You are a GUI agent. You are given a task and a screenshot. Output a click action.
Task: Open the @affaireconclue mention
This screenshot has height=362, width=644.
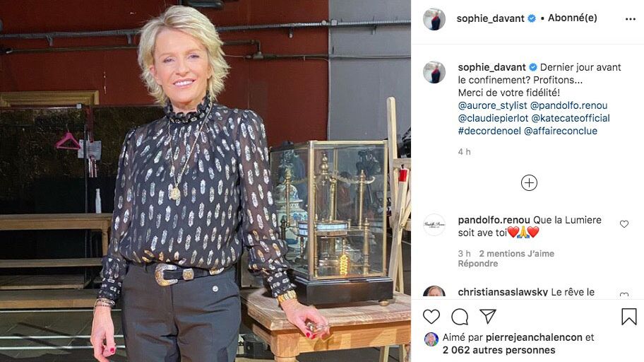pos(561,131)
